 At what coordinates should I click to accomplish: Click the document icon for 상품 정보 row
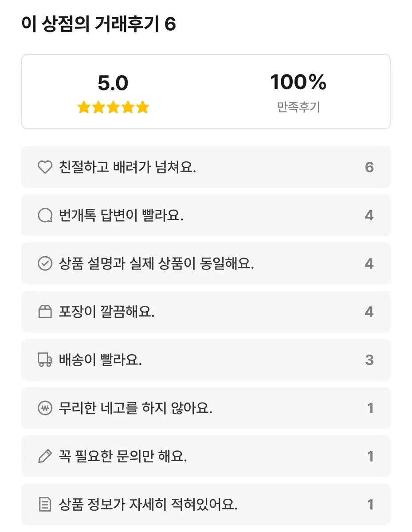[x=45, y=505]
